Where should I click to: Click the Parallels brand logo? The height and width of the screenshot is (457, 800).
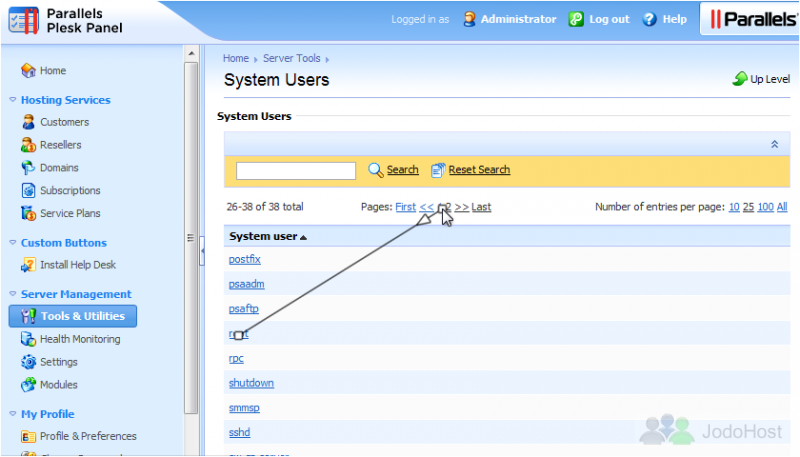754,19
